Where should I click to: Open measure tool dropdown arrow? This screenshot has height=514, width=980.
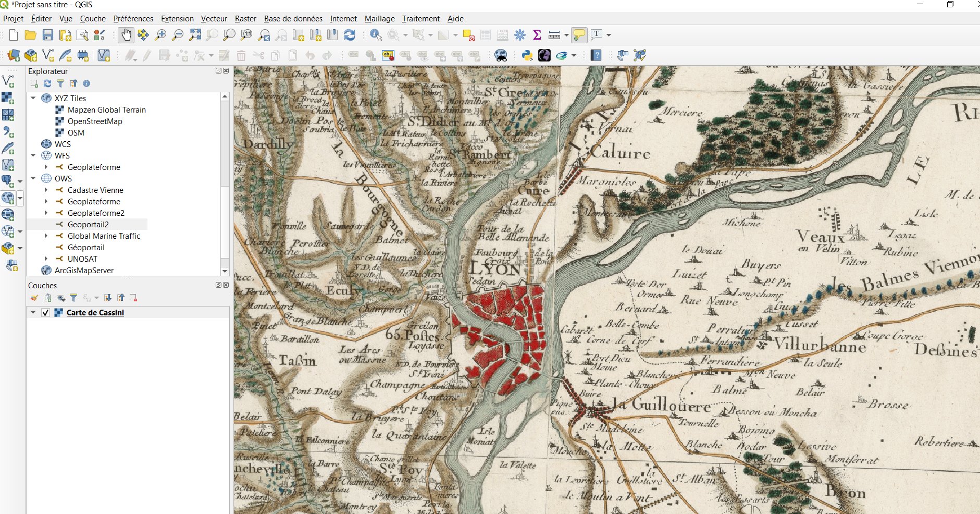coord(566,35)
